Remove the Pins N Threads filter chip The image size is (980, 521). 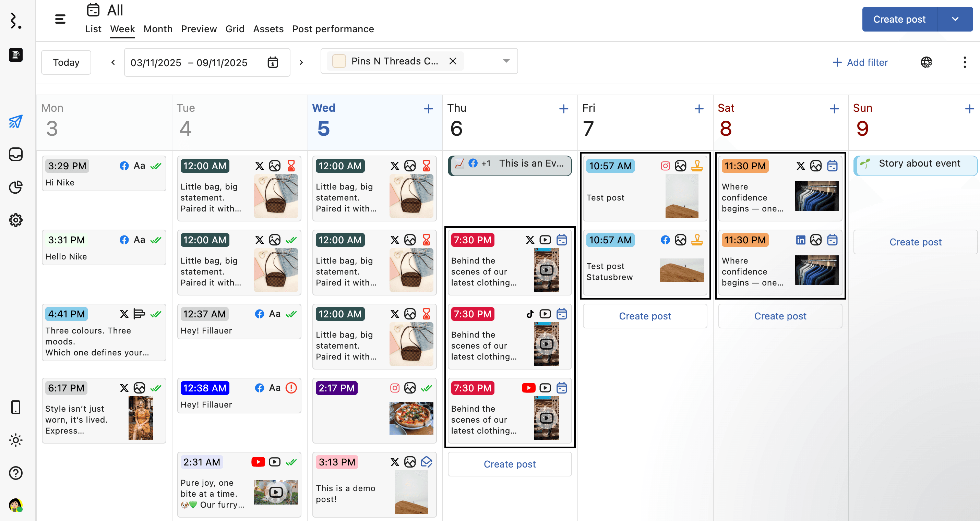453,61
